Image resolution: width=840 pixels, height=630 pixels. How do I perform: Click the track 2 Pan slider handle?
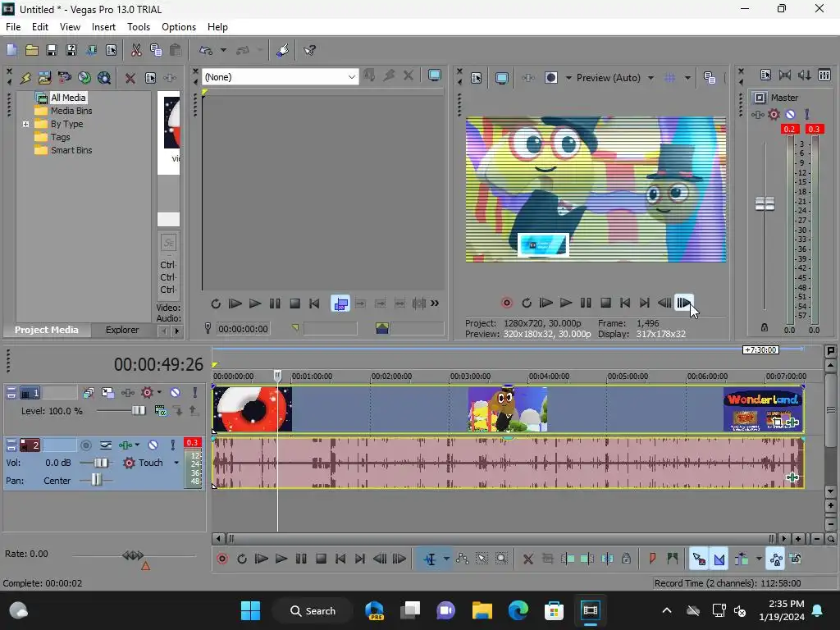pyautogui.click(x=96, y=480)
